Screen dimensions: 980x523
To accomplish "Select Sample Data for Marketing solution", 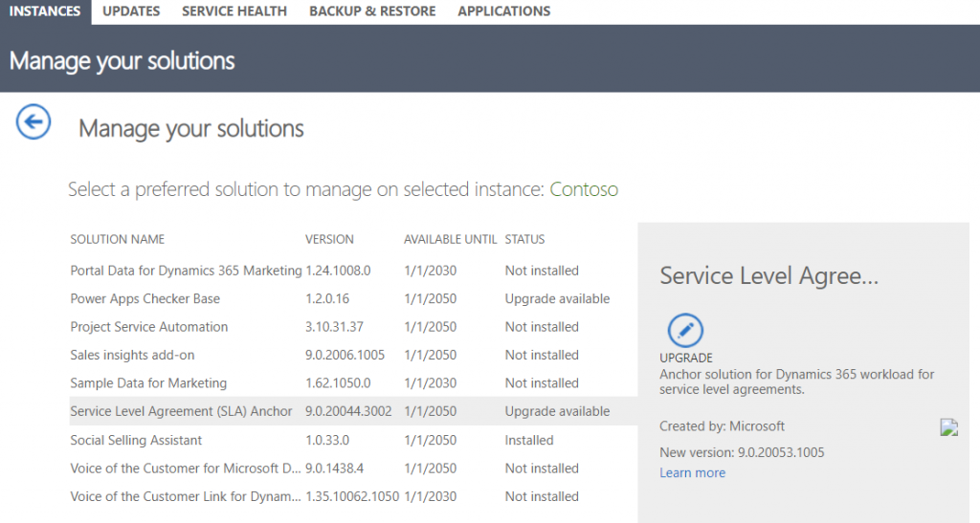I will tap(353, 383).
